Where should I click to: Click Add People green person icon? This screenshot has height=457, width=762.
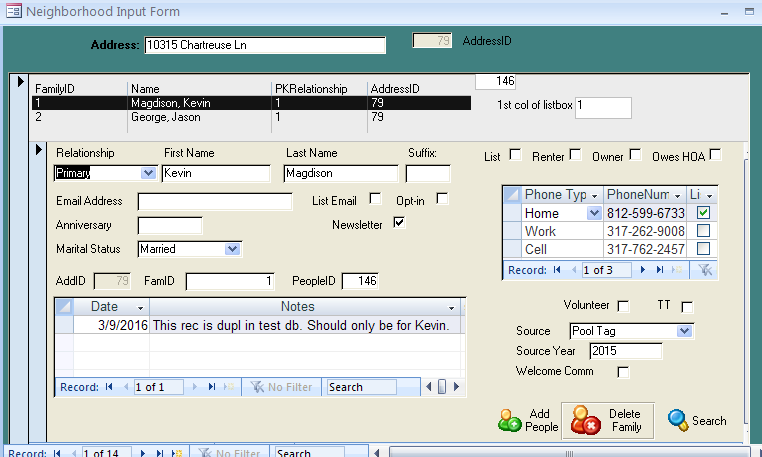click(509, 421)
